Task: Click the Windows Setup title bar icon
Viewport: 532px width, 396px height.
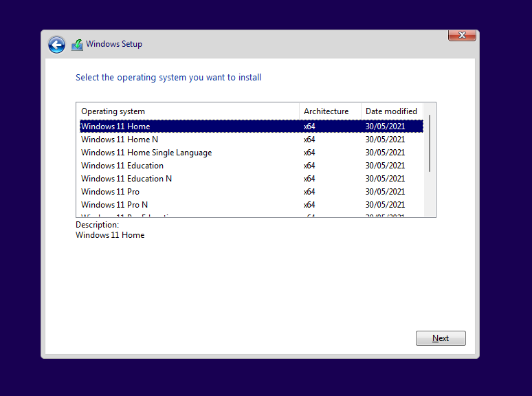Action: pyautogui.click(x=77, y=45)
